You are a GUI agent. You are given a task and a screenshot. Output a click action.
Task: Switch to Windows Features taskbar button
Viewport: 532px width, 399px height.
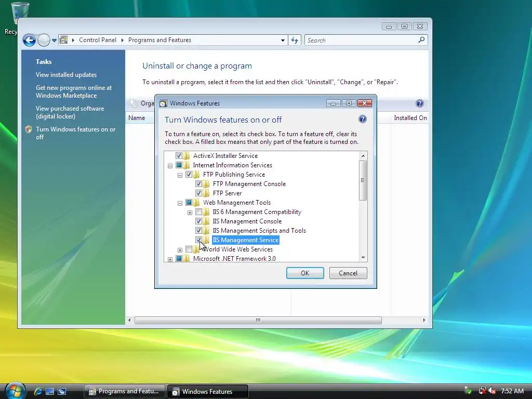click(x=208, y=392)
